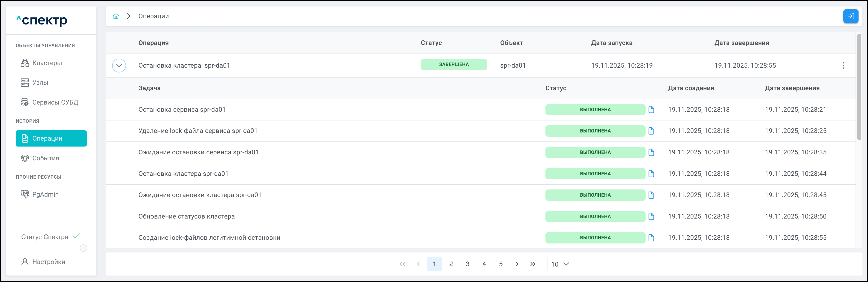Collapse the sidebar with round arrow
Image resolution: width=868 pixels, height=282 pixels.
[84, 248]
